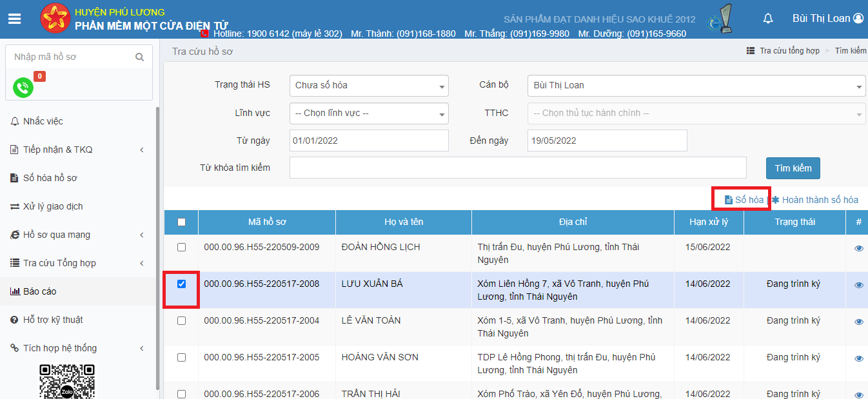The height and width of the screenshot is (399, 868).
Task: Toggle the select-all checkbox in table header
Action: coord(181,222)
